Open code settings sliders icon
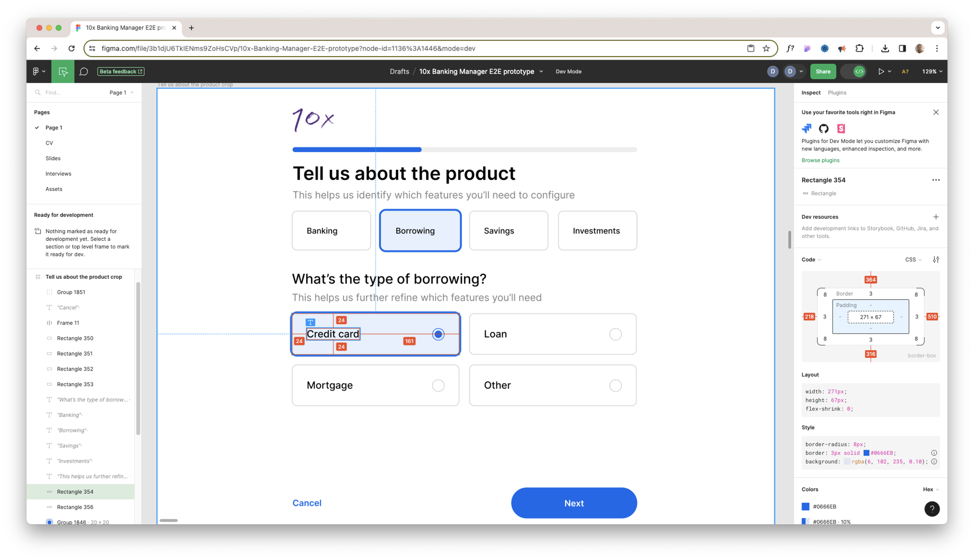 pos(936,260)
